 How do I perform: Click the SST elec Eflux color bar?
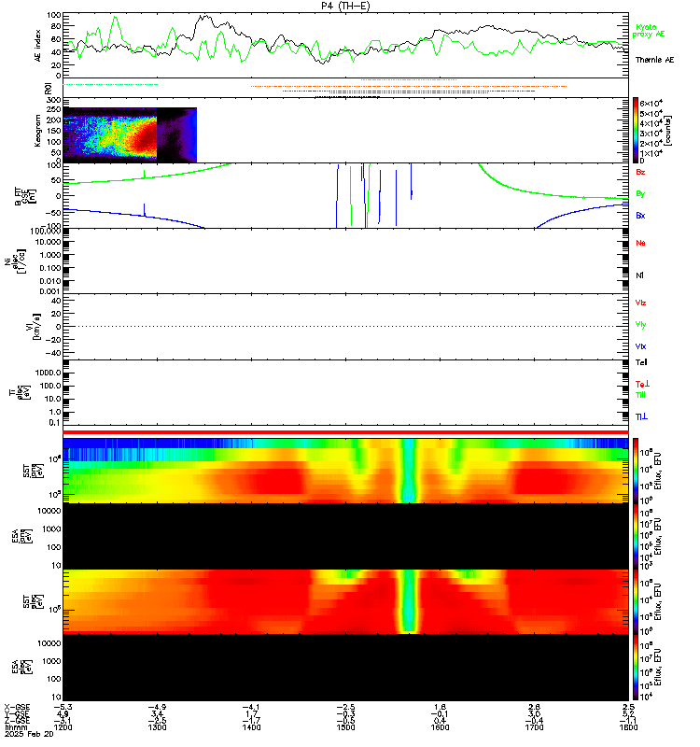(636, 601)
